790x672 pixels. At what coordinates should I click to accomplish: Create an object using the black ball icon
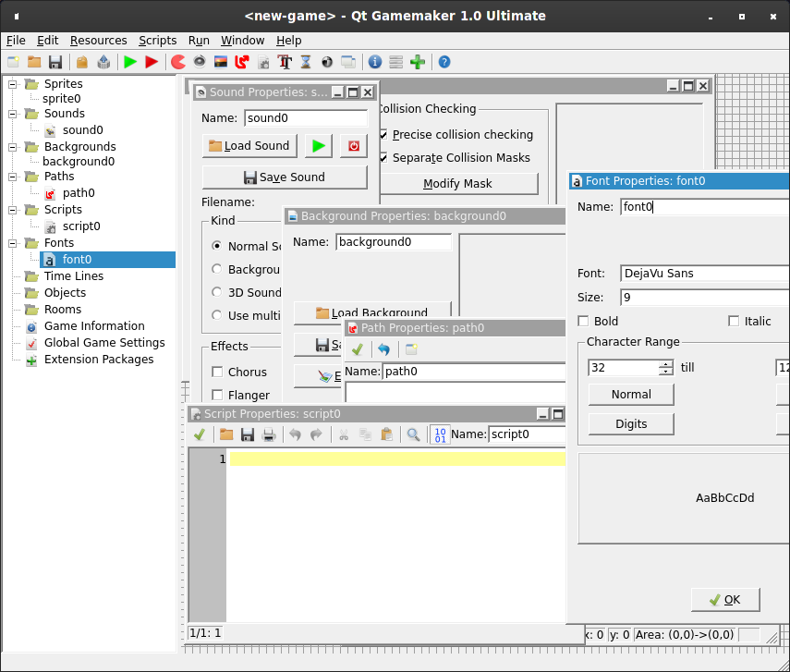click(327, 62)
